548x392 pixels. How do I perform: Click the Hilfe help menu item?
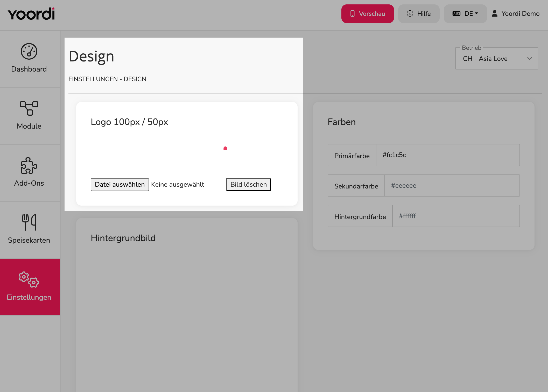pyautogui.click(x=419, y=14)
